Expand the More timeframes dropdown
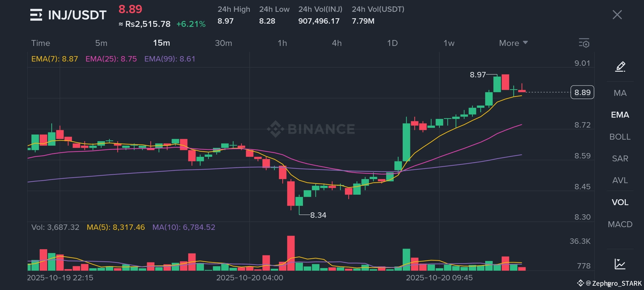The image size is (644, 290). [x=513, y=43]
